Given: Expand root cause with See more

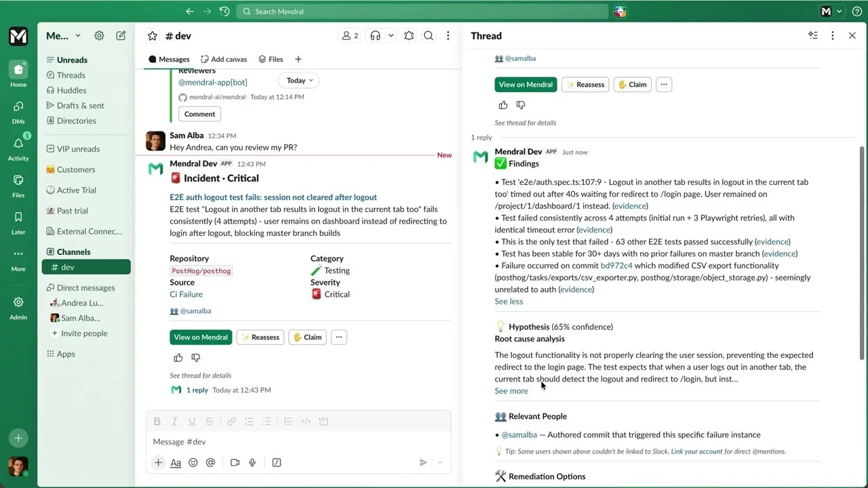Looking at the screenshot, I should click(x=511, y=390).
